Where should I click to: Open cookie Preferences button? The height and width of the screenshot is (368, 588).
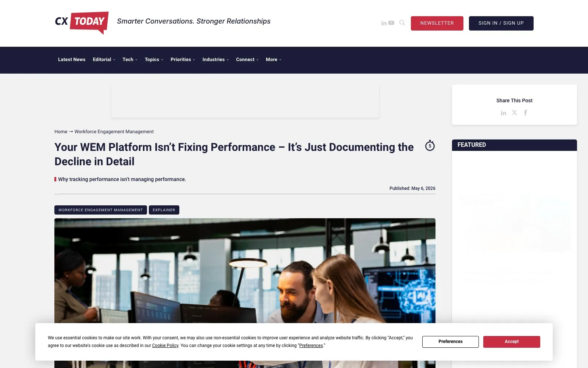pyautogui.click(x=451, y=342)
